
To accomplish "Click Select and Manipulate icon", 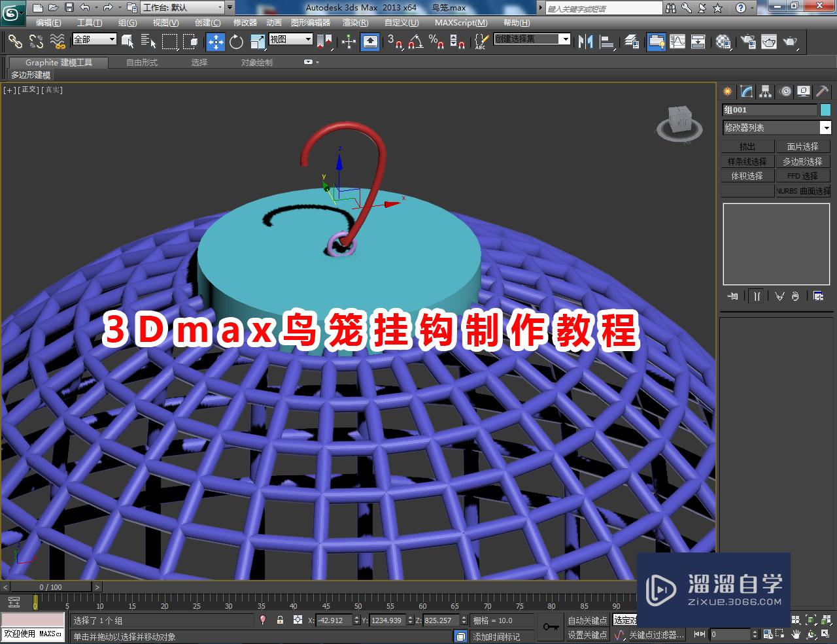I will point(349,41).
